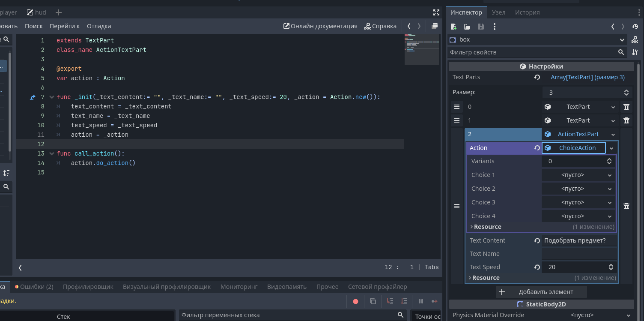Open the ChoiceAction resource dropdown arrow

pyautogui.click(x=611, y=148)
